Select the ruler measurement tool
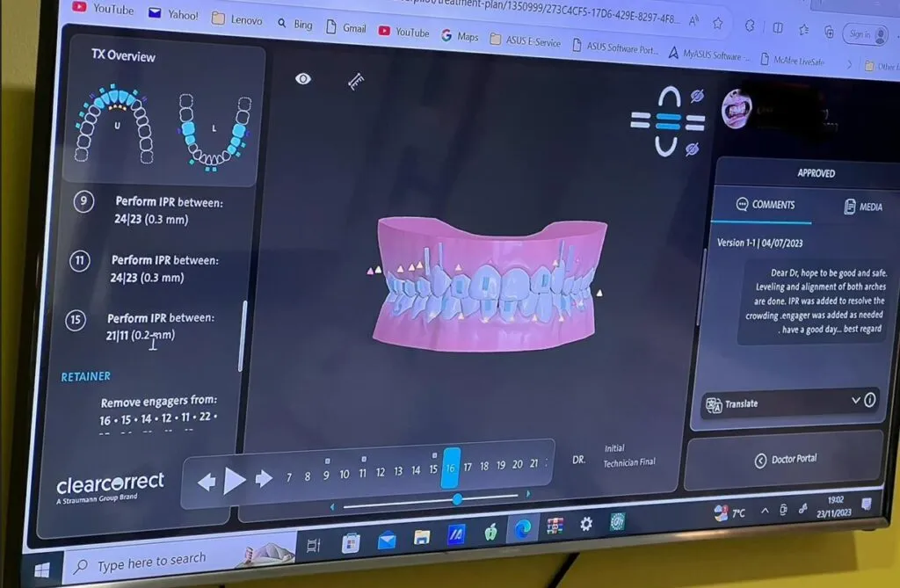Viewport: 900px width, 588px height. [x=356, y=82]
